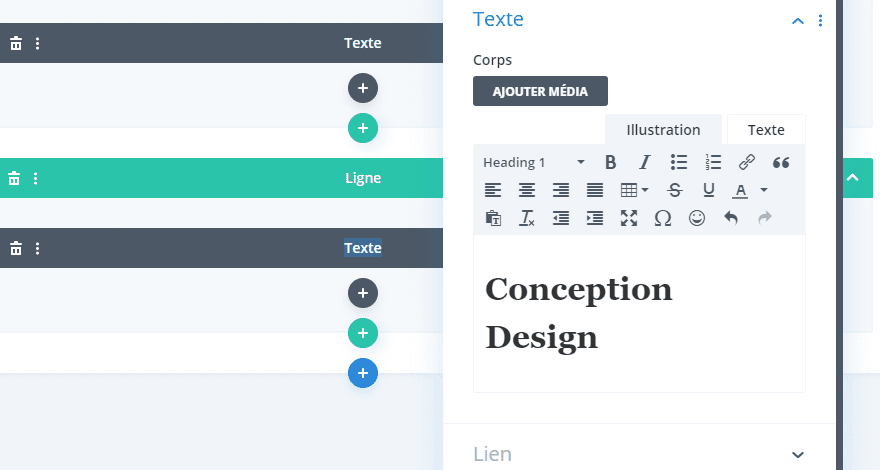Click inside the Conception Design text area
This screenshot has width=880, height=470.
(639, 313)
